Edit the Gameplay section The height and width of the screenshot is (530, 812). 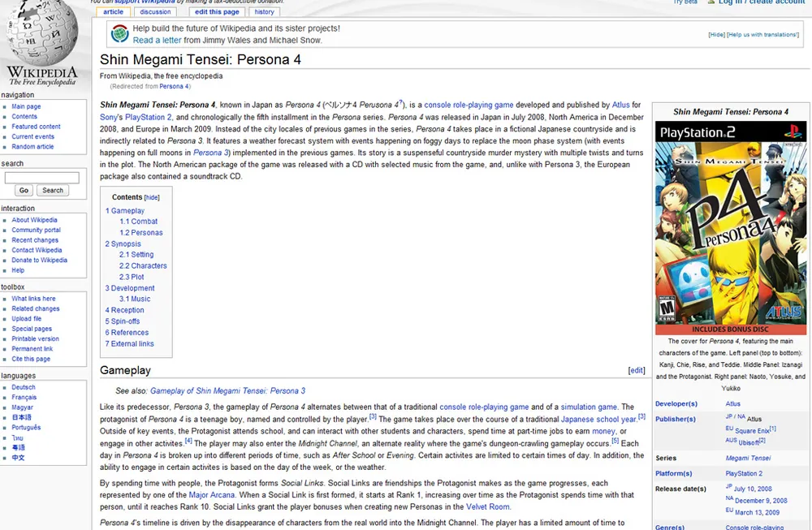(637, 371)
